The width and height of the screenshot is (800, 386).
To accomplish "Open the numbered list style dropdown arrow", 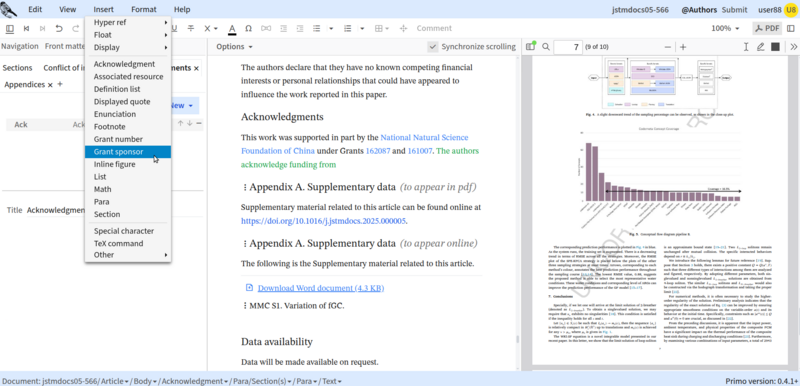I will click(362, 29).
